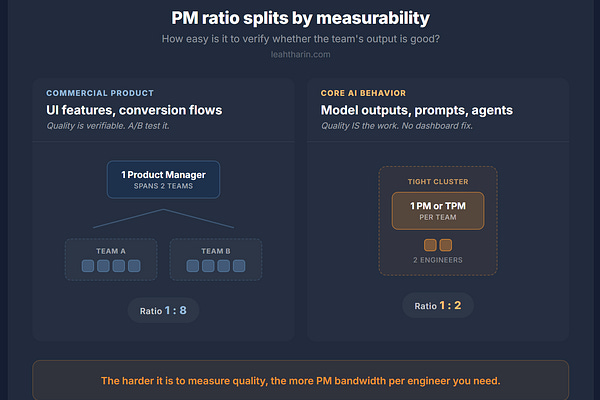Click the Tight Cluster label
Screen dimensions: 600x400
438,181
